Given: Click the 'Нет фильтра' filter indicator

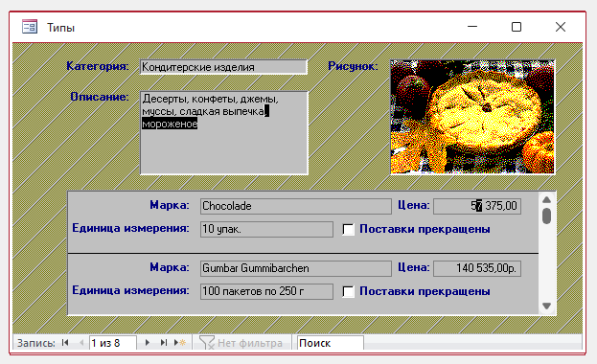Looking at the screenshot, I should click(x=250, y=343).
